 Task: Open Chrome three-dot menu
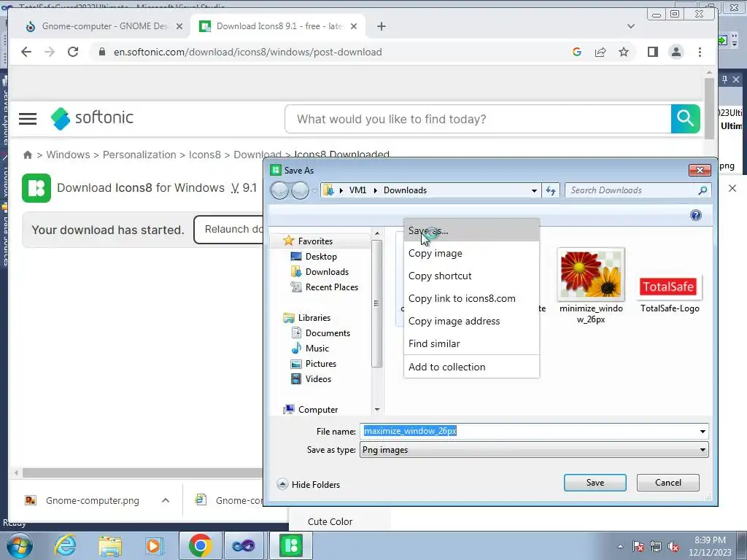point(700,52)
